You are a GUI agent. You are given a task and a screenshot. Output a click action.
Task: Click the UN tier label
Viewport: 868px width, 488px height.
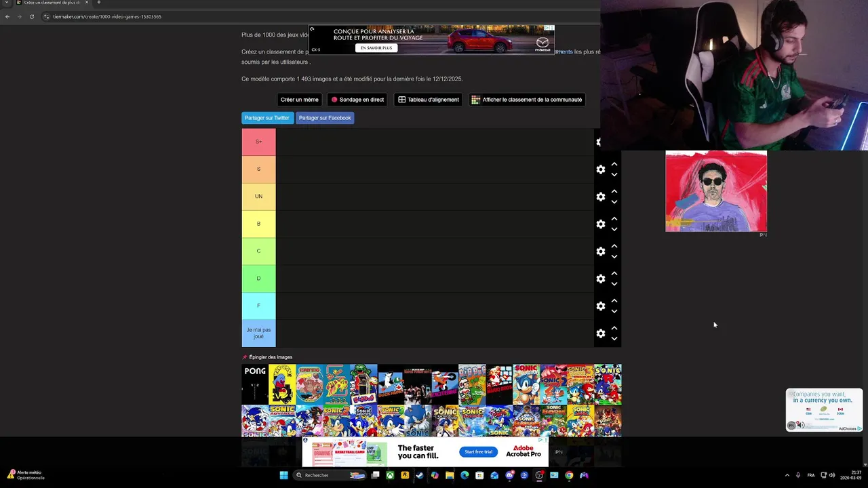[x=258, y=197]
